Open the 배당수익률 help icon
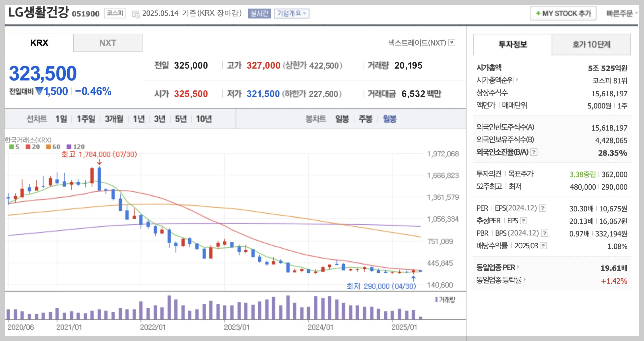644x341 pixels. pyautogui.click(x=543, y=246)
